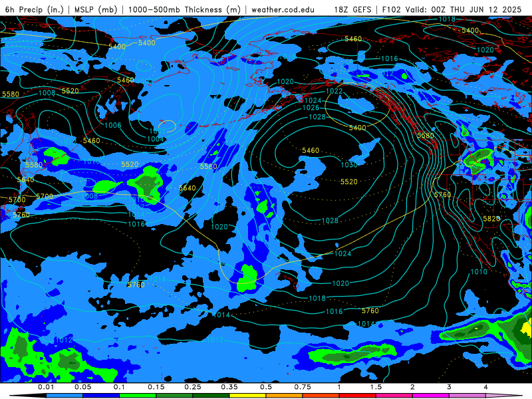Click the legend value label 0.25
This screenshot has height=399, width=532.
[x=193, y=387]
